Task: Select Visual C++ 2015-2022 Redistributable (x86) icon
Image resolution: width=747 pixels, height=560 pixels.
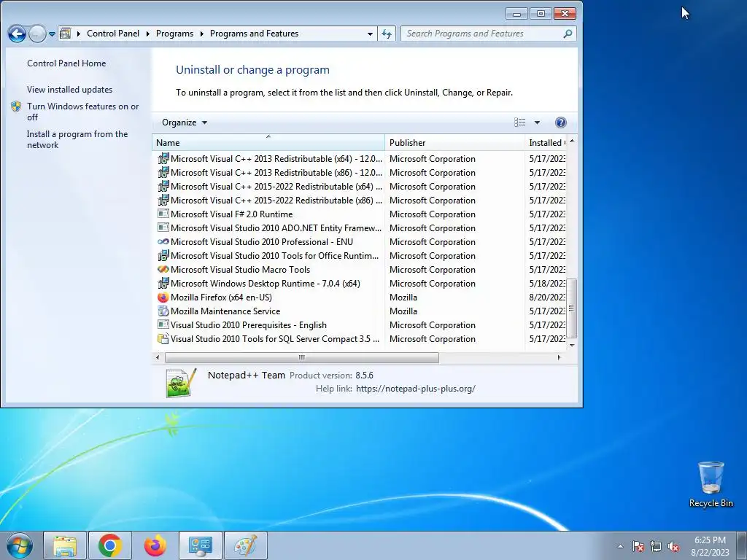Action: tap(163, 200)
